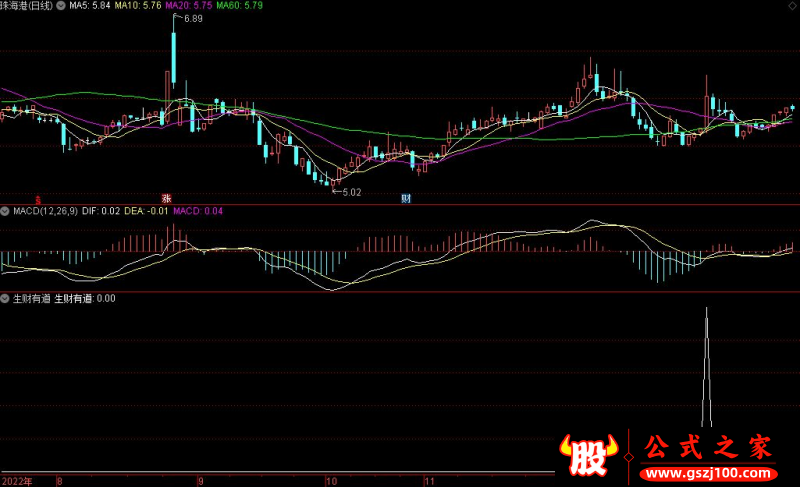Screen dimensions: 800x487
Task: Open the MACD indicator settings dropdown
Action: [5, 211]
